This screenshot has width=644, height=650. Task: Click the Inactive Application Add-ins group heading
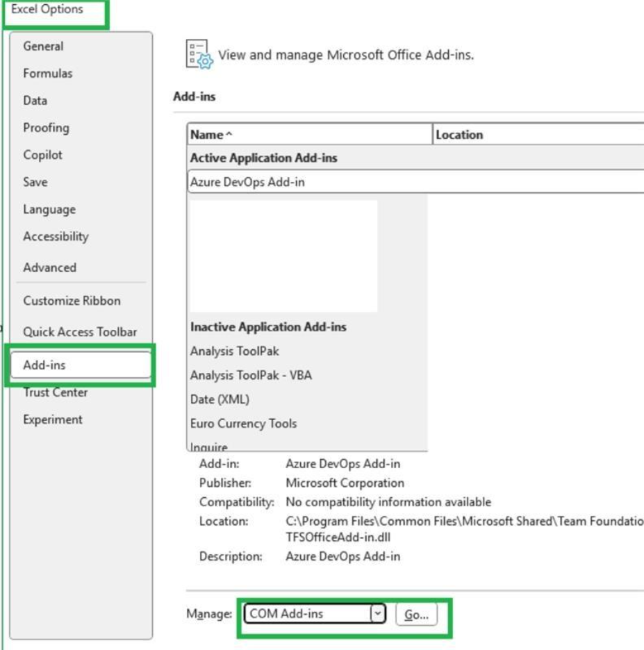(268, 326)
